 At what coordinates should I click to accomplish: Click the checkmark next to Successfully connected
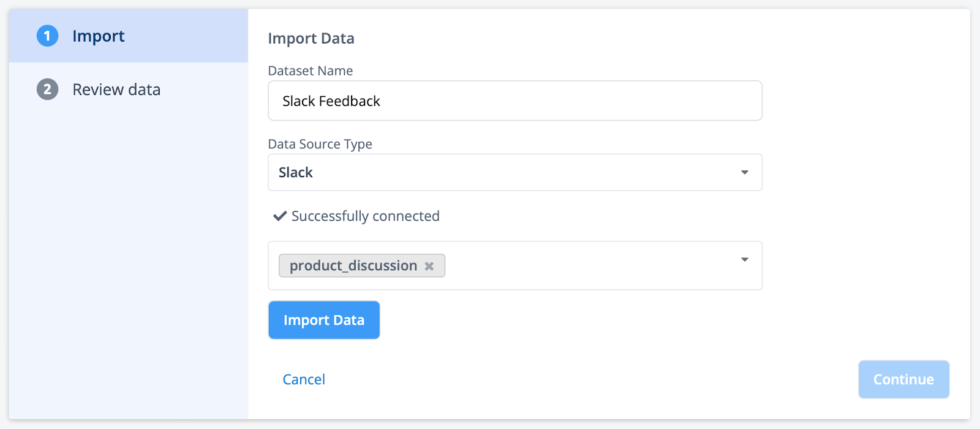280,216
